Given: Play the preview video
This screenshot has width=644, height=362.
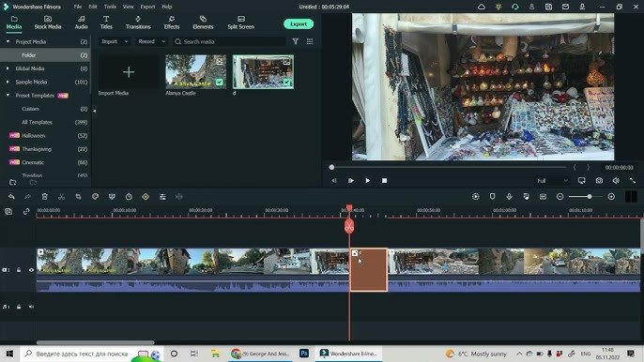Looking at the screenshot, I should tap(368, 181).
